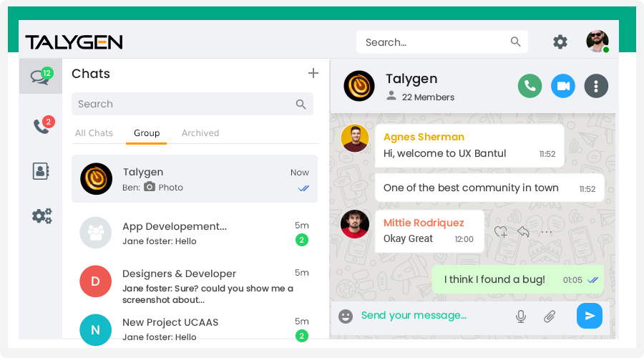Open the emoji picker
The height and width of the screenshot is (358, 644).
tap(346, 316)
